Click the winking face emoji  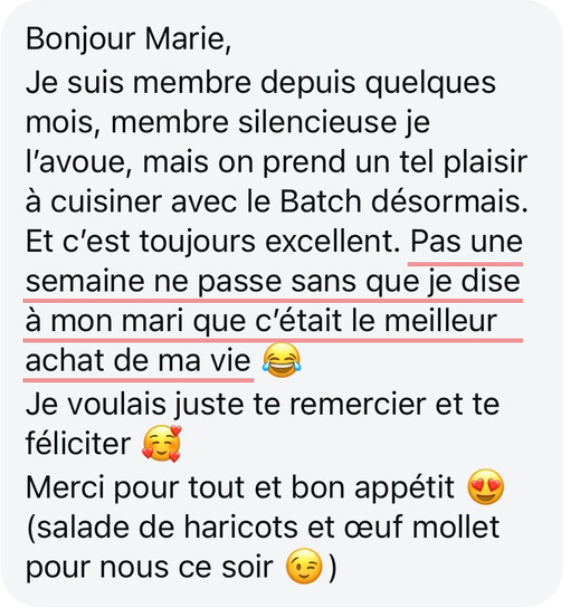[304, 566]
